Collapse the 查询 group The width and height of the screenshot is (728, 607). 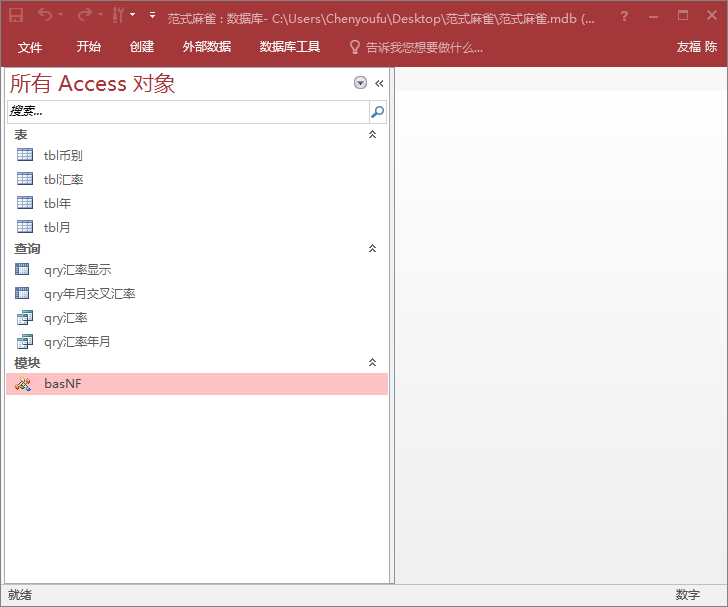click(x=372, y=248)
